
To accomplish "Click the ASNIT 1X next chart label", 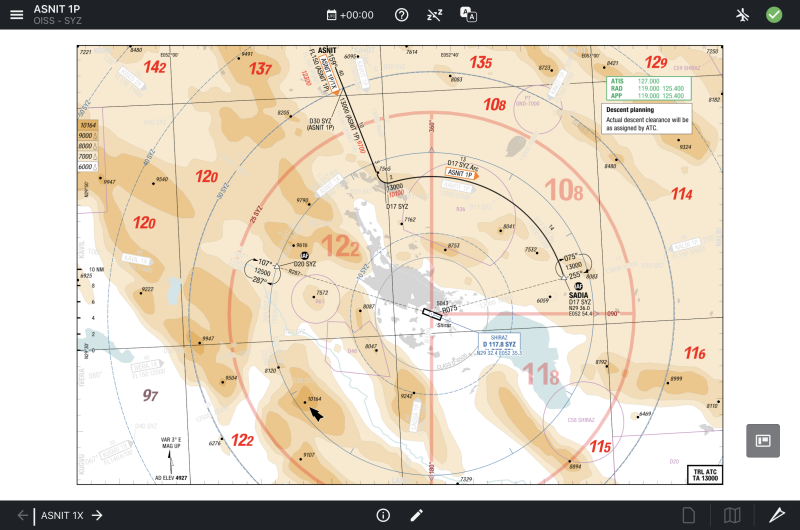I will (62, 515).
